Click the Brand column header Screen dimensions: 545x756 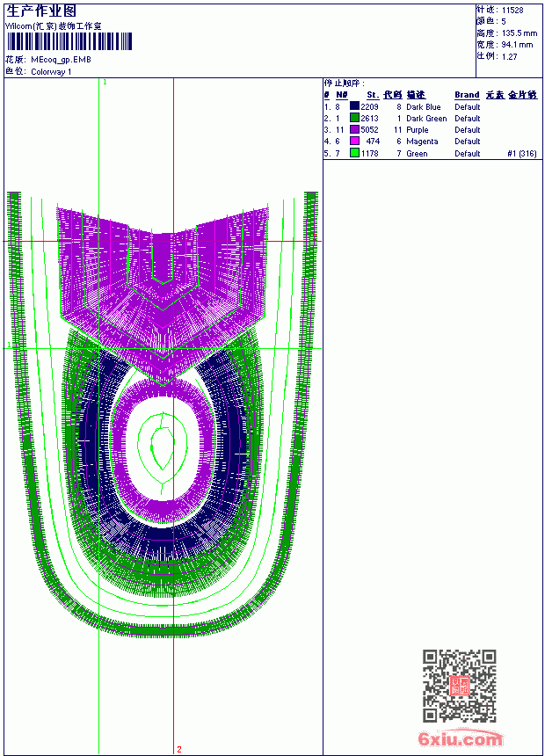click(467, 95)
